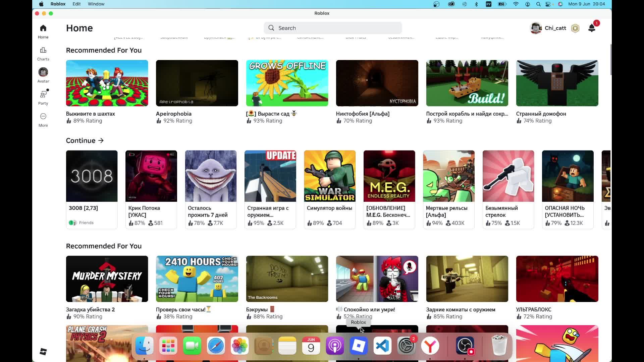Viewport: 644px width, 362px height.
Task: Open the УЛЬТРАБЛОКС game thumbnail
Action: click(557, 279)
